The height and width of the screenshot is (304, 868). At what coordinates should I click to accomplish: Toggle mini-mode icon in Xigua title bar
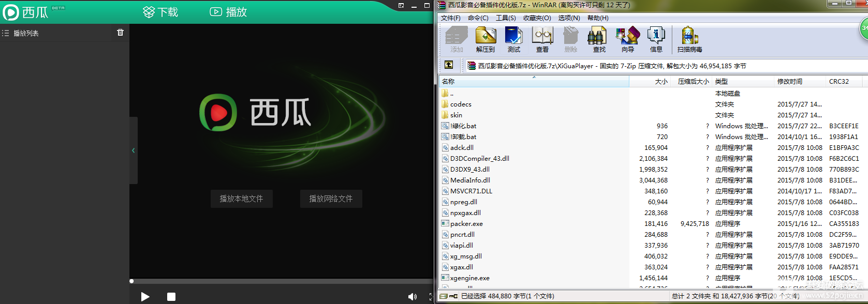401,6
